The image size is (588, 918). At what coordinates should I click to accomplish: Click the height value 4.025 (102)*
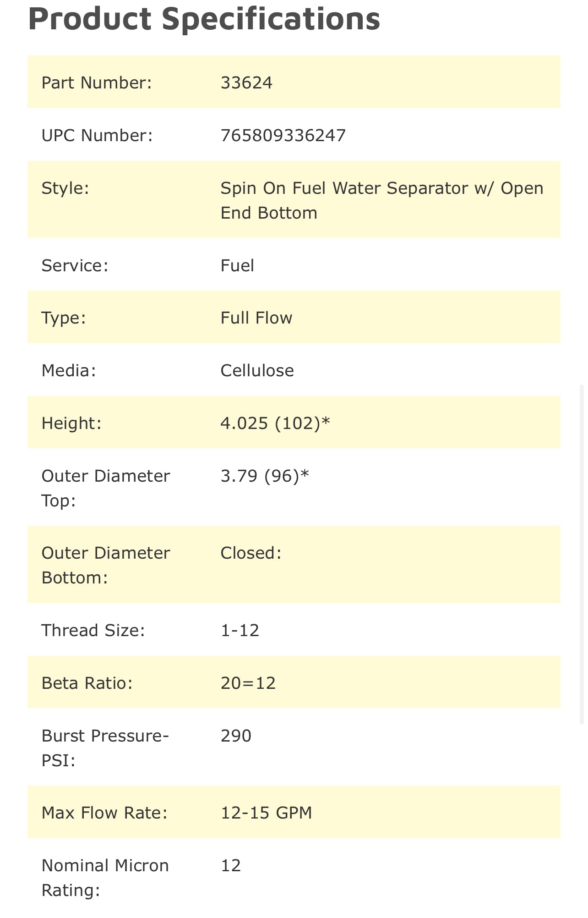275,423
